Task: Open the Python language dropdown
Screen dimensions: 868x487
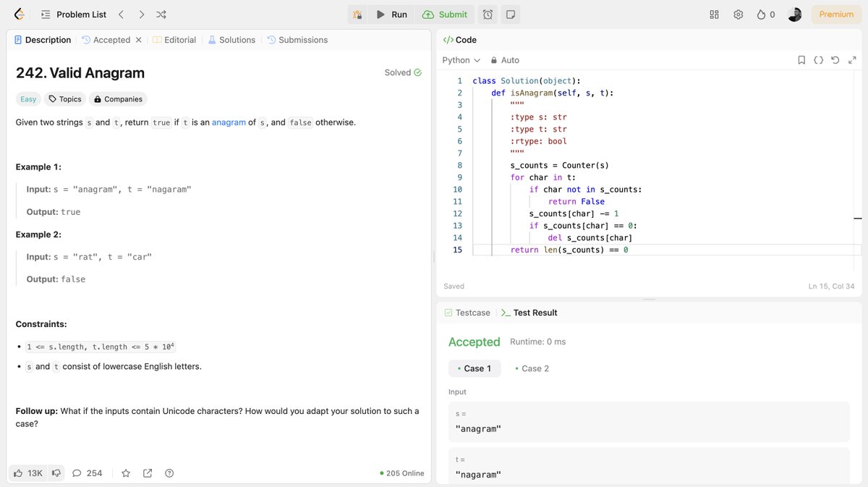Action: point(461,60)
